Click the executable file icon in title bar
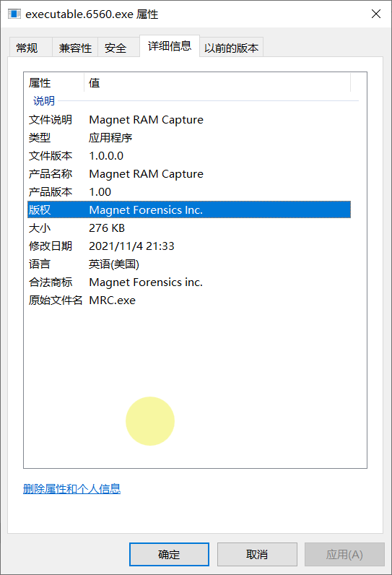392x575 pixels. (14, 14)
